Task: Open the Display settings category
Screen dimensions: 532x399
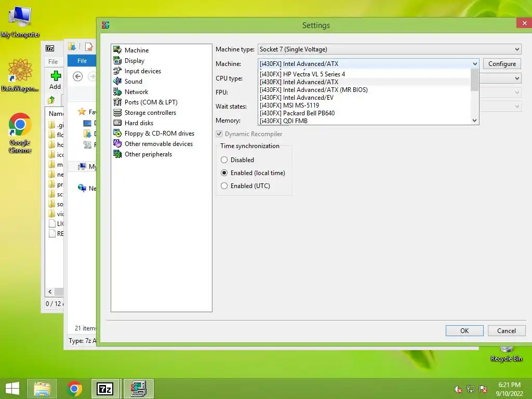Action: (x=129, y=61)
